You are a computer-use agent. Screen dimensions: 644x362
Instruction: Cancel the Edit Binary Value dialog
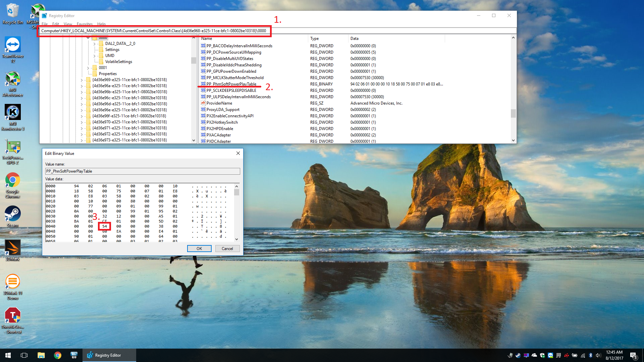point(227,249)
